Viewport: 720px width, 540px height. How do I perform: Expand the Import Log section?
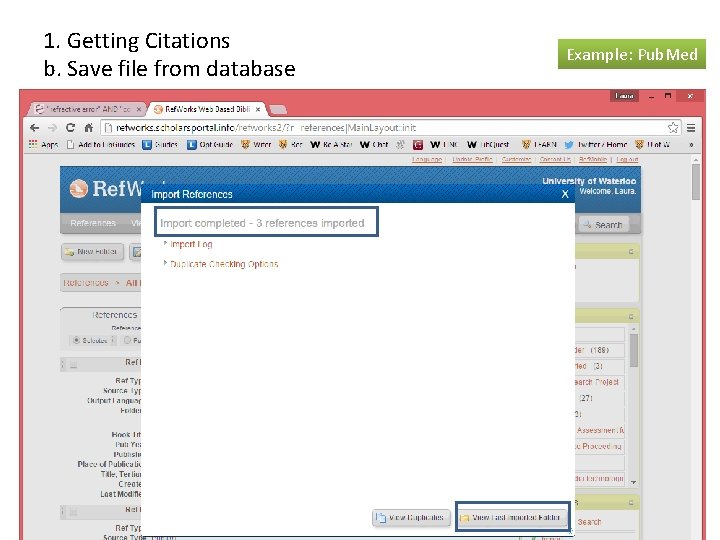(x=191, y=244)
